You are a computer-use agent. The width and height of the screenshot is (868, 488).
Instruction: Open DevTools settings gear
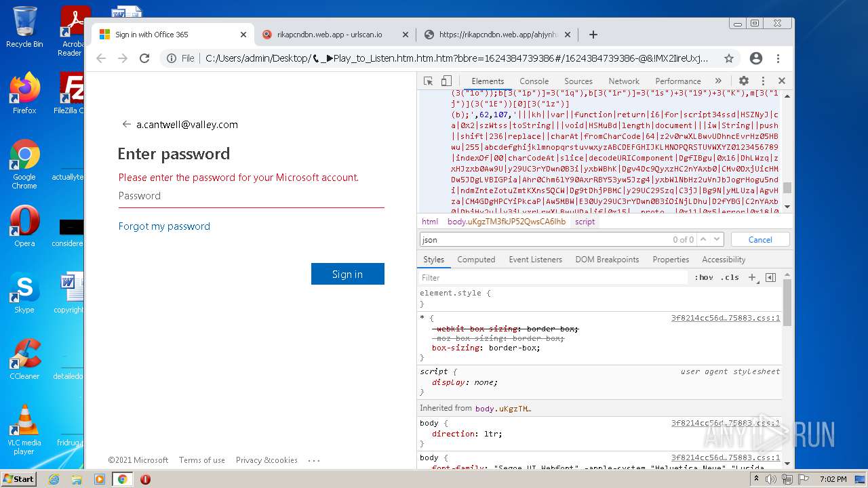tap(744, 81)
